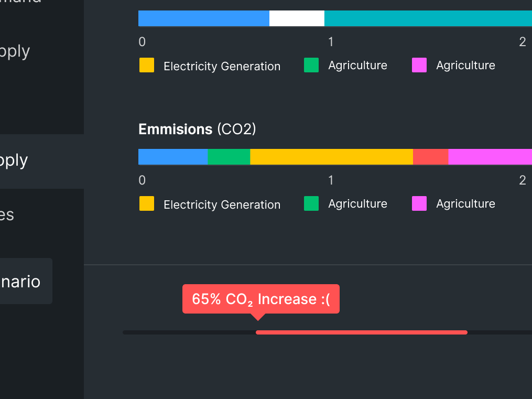Click the red filled portion of the CO2 slider
The height and width of the screenshot is (399, 532).
click(361, 332)
